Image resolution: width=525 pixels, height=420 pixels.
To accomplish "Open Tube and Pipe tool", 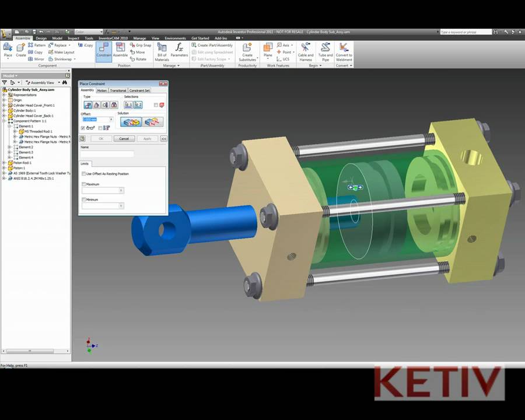I will tap(325, 52).
